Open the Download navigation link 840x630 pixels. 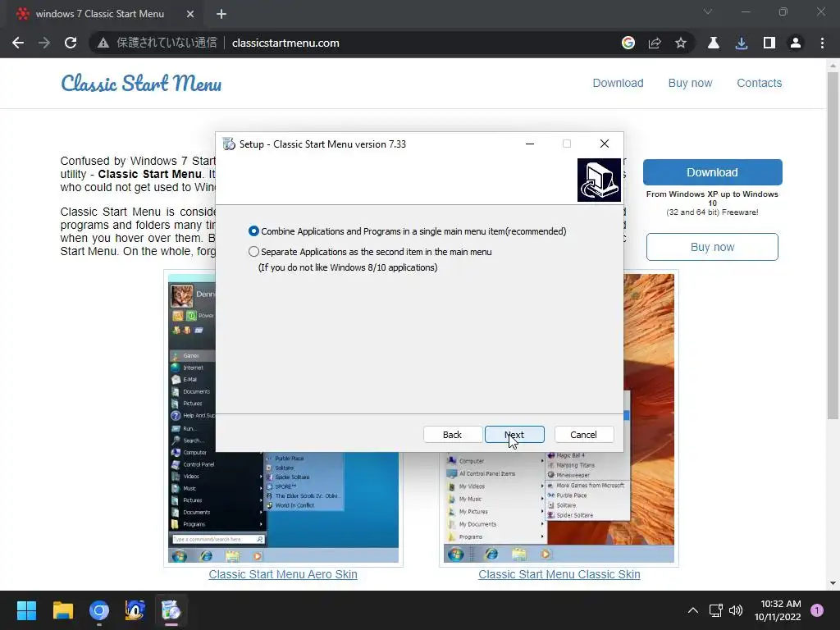(x=618, y=83)
